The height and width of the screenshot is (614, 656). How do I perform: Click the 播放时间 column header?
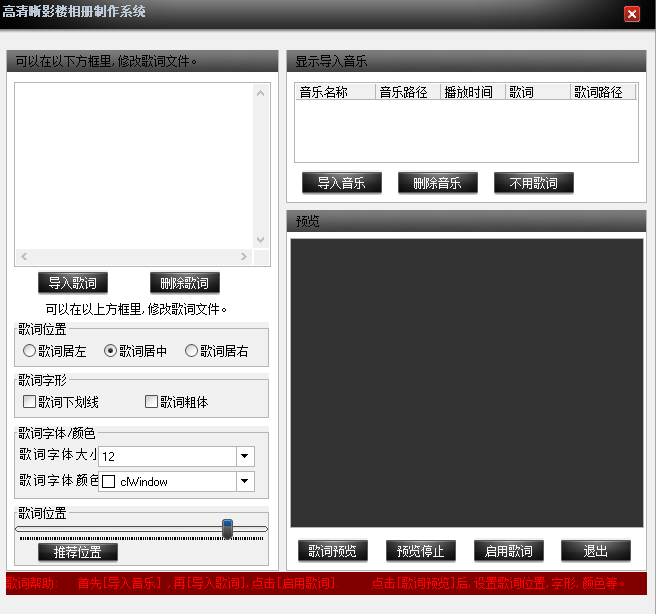click(x=473, y=92)
